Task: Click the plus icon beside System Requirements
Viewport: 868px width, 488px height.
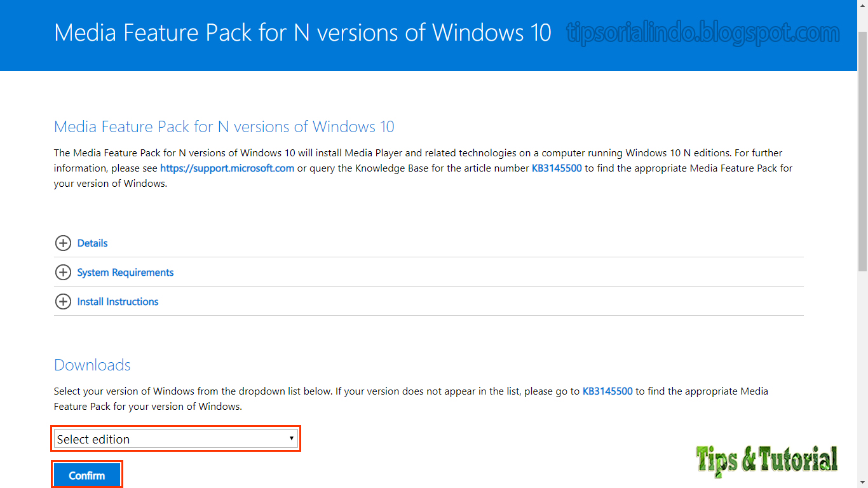Action: click(x=63, y=273)
